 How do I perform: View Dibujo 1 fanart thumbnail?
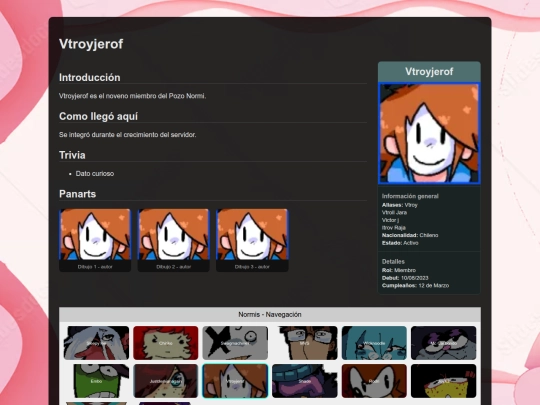click(x=95, y=235)
